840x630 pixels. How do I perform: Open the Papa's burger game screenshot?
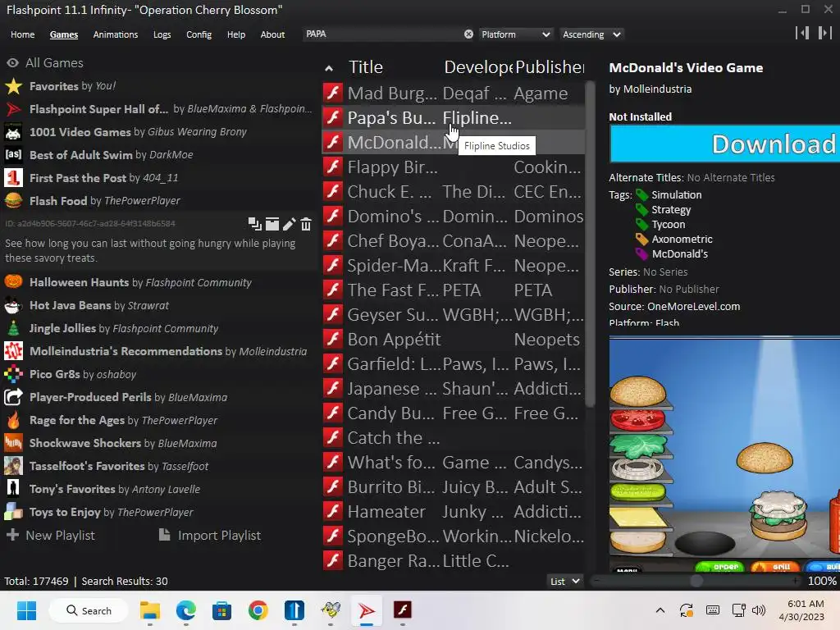(724, 454)
